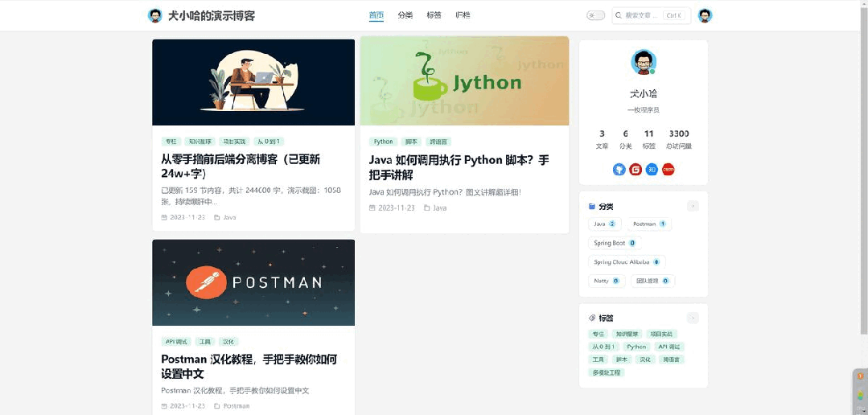Select the 项目实战 tag on the first article card
The image size is (868, 415).
click(234, 142)
